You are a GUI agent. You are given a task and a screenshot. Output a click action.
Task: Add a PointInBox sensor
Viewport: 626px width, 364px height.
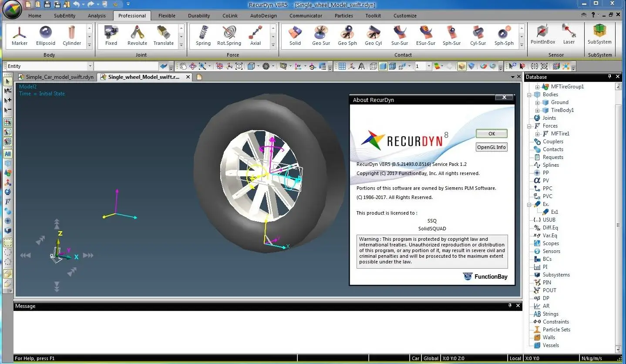click(542, 35)
